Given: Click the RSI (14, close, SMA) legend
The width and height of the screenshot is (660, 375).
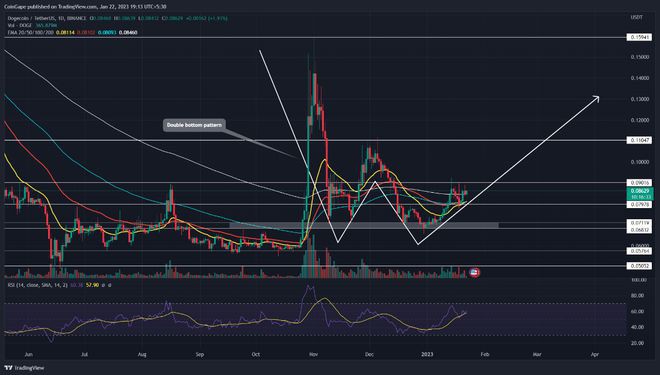Looking at the screenshot, I should (x=37, y=285).
